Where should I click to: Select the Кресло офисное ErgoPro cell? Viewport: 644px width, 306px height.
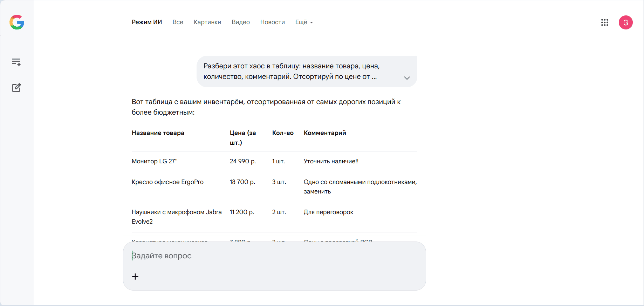tap(167, 182)
